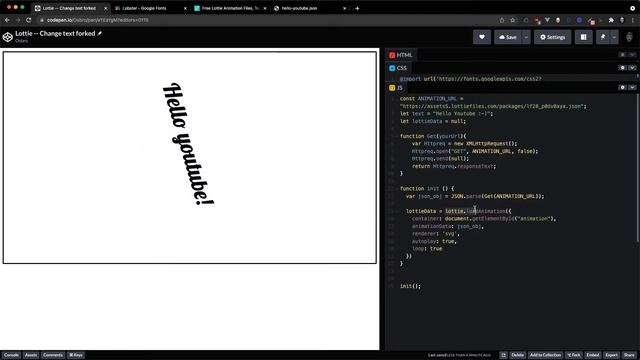Click the CSS @import url line
This screenshot has height=360, width=640.
(x=471, y=79)
